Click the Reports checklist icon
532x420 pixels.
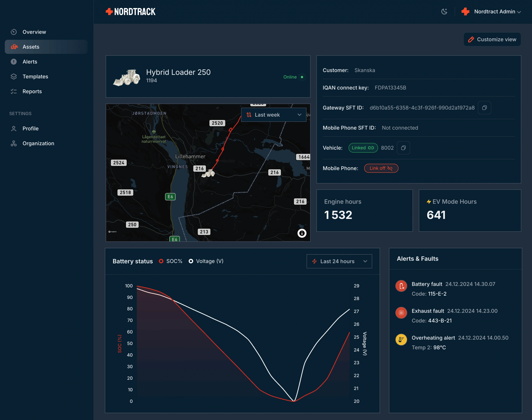tap(14, 91)
